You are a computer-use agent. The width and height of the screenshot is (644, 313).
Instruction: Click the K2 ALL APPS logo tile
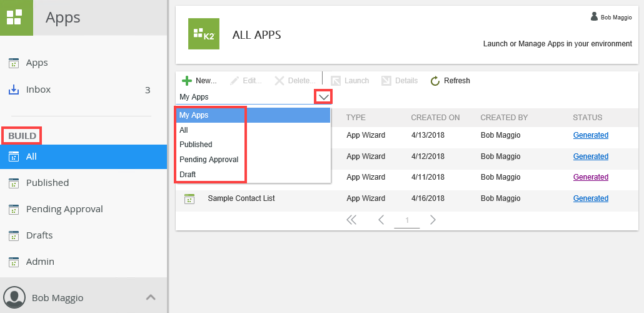pos(204,34)
